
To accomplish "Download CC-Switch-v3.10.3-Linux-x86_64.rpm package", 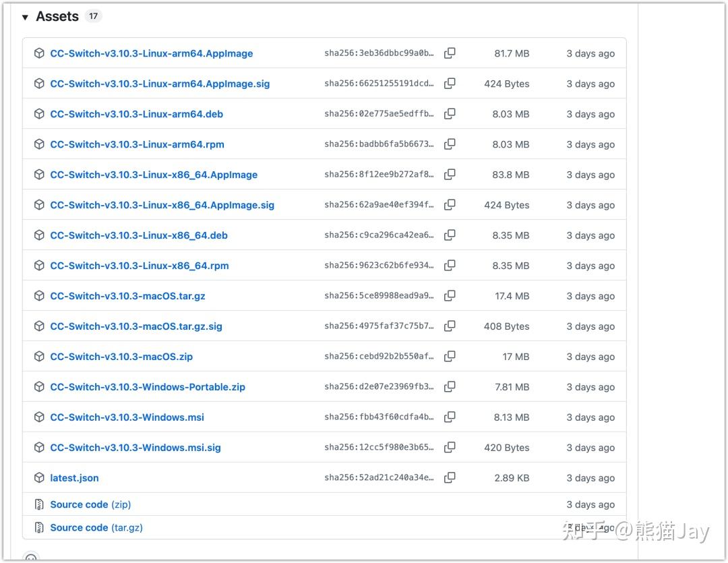I will pyautogui.click(x=139, y=266).
